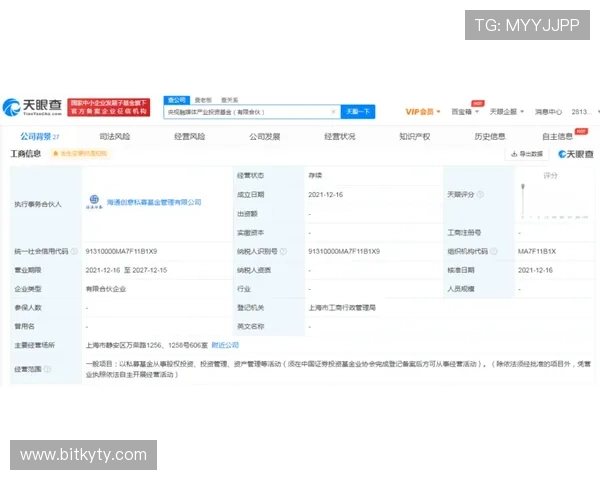Switch to the 经营风险 tab
The image size is (600, 480).
(189, 137)
